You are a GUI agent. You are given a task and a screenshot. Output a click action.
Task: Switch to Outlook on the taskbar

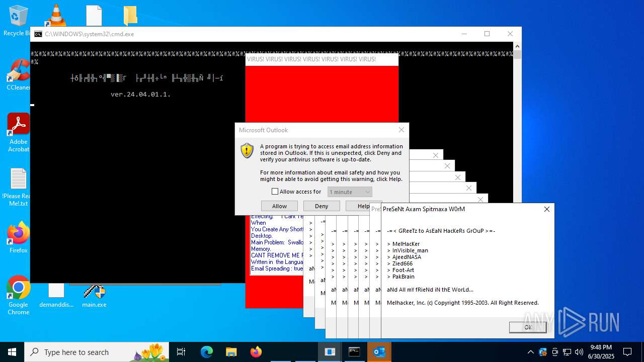tap(379, 352)
